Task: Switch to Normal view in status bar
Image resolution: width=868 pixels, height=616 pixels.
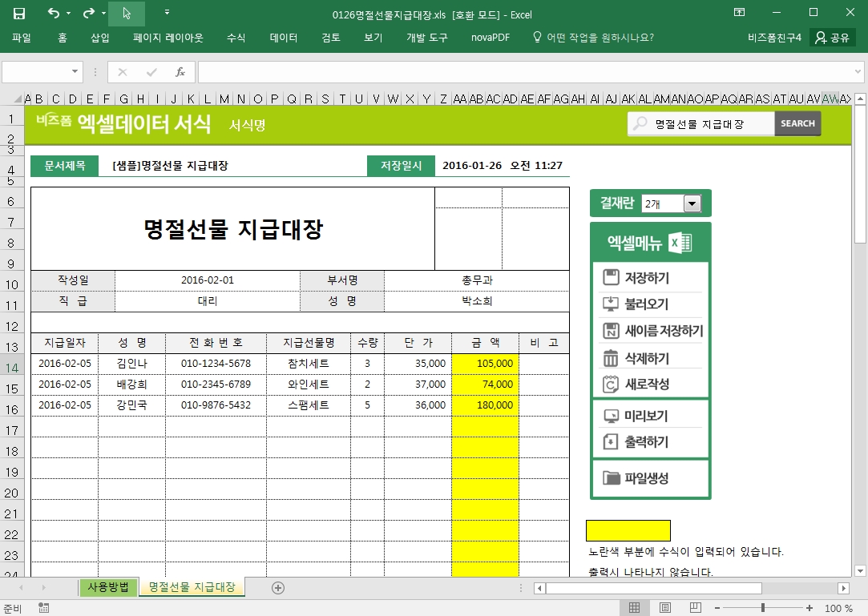Action: (x=634, y=608)
